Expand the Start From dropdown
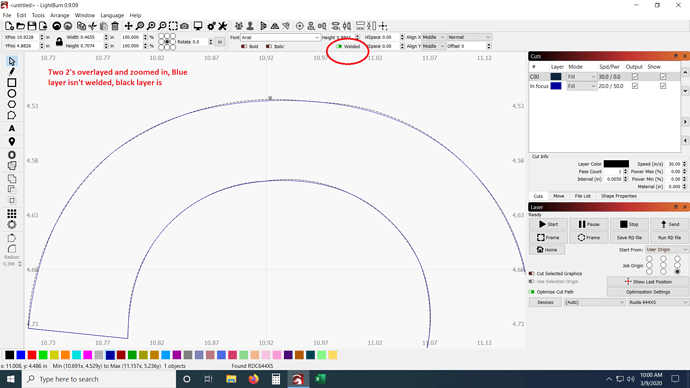 (x=667, y=249)
